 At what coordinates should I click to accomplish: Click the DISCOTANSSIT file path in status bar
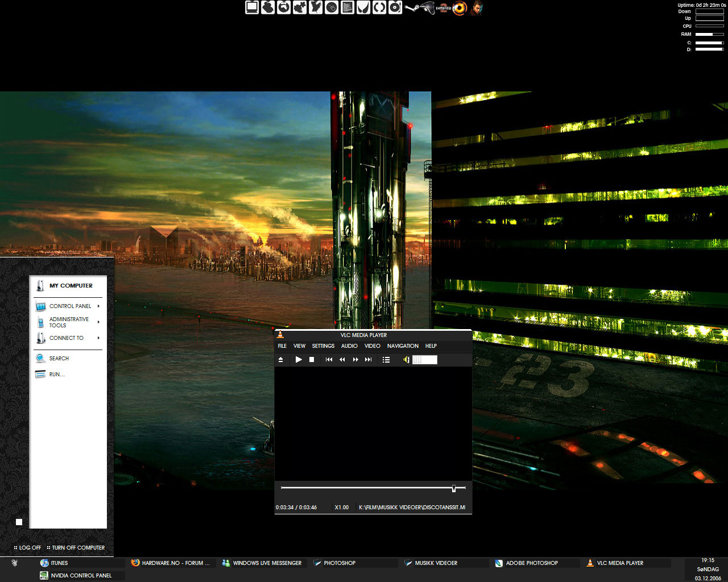[412, 508]
